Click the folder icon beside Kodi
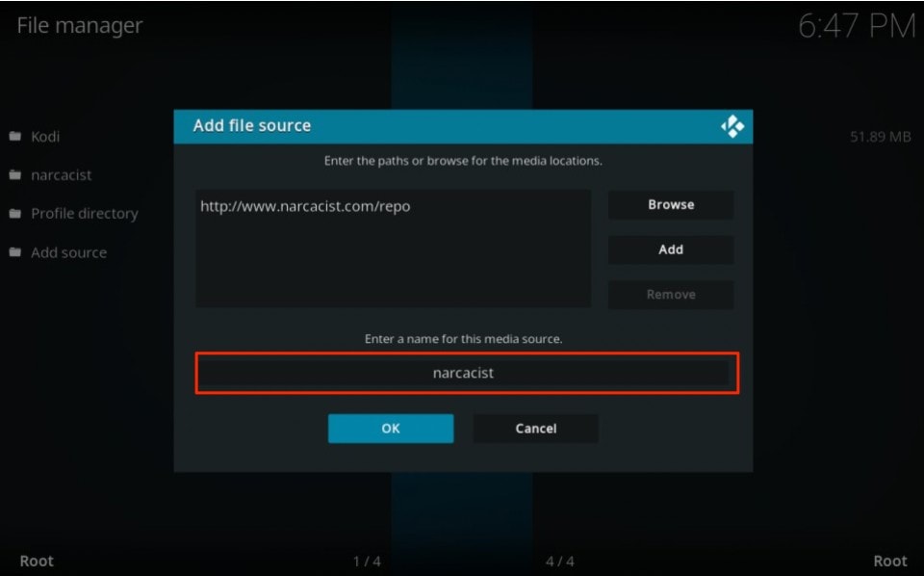Screen dimensions: 924x576 (15, 136)
